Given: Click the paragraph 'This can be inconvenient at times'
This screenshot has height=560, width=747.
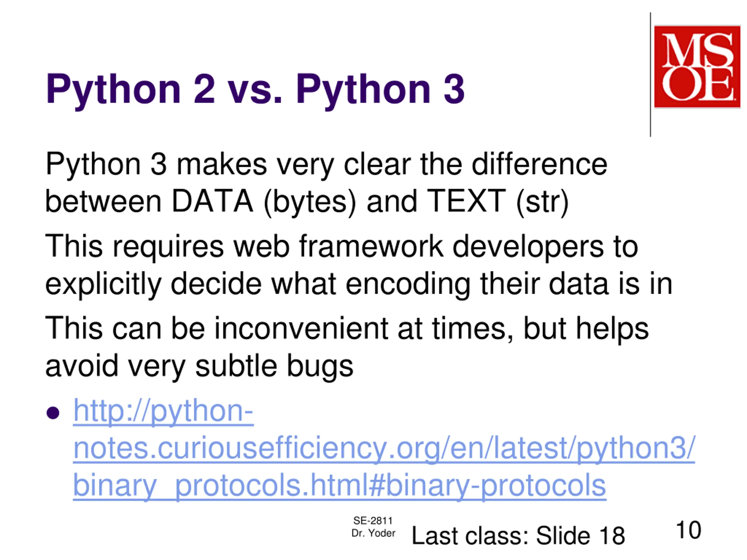Looking at the screenshot, I should coord(347,347).
